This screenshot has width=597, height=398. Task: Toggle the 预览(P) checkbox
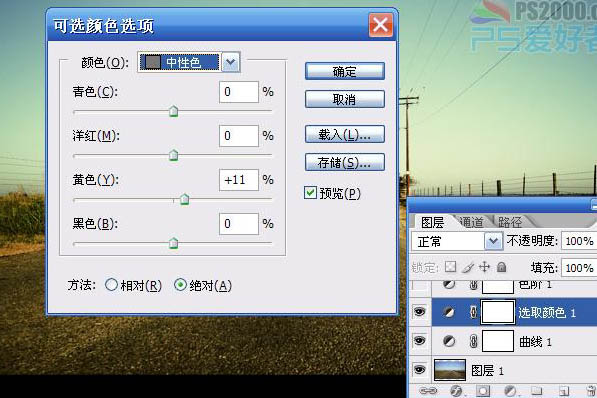click(310, 193)
